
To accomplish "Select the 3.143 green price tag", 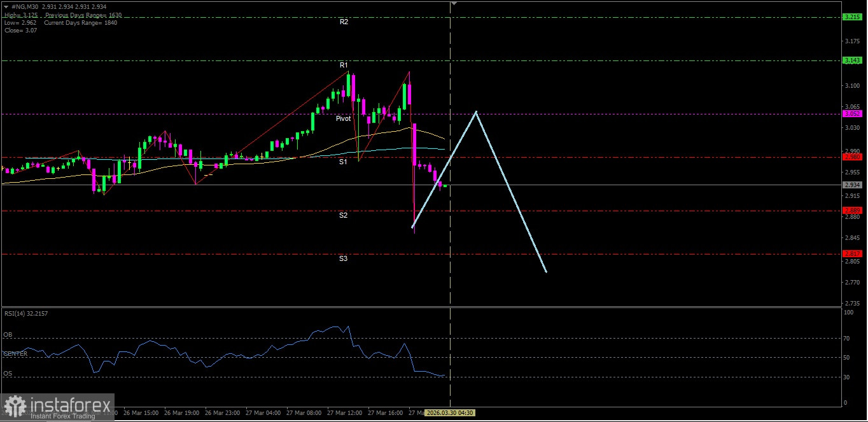I will (851, 60).
